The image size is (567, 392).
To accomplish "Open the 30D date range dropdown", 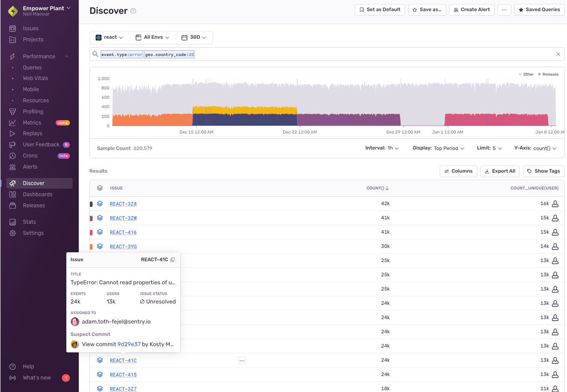I will (194, 37).
